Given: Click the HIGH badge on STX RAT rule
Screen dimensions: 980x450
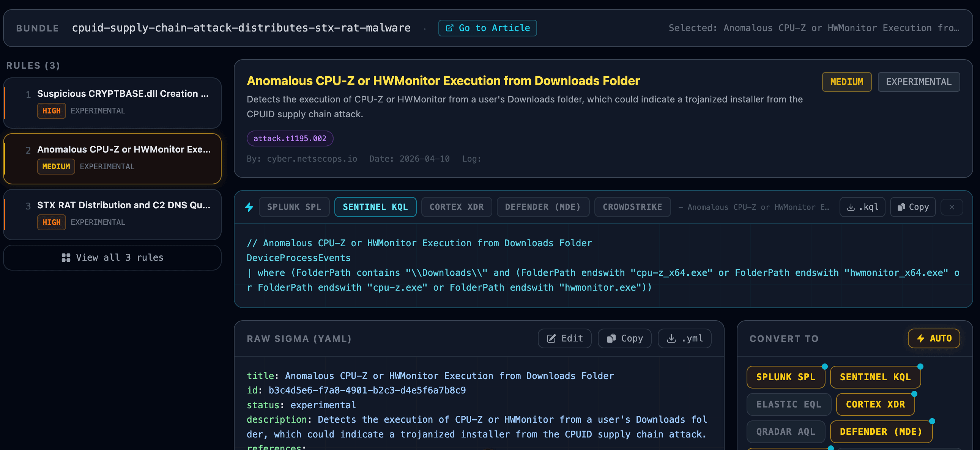Looking at the screenshot, I should pyautogui.click(x=51, y=222).
